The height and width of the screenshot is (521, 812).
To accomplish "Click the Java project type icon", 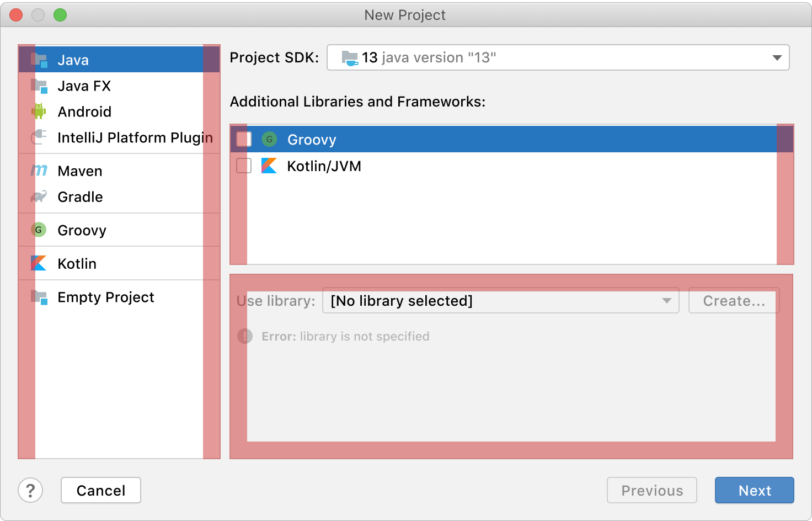I will point(39,60).
